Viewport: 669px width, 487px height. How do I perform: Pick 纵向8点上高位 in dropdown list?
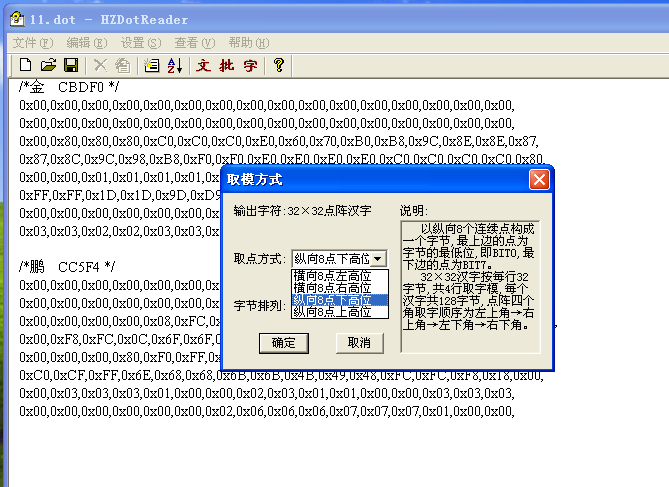(331, 312)
